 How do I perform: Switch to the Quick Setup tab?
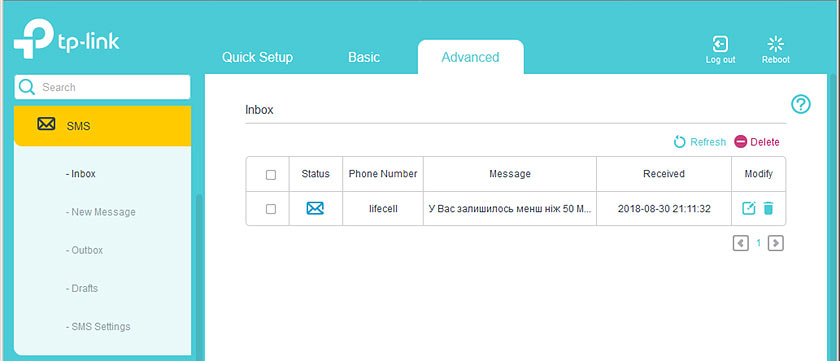tap(258, 57)
